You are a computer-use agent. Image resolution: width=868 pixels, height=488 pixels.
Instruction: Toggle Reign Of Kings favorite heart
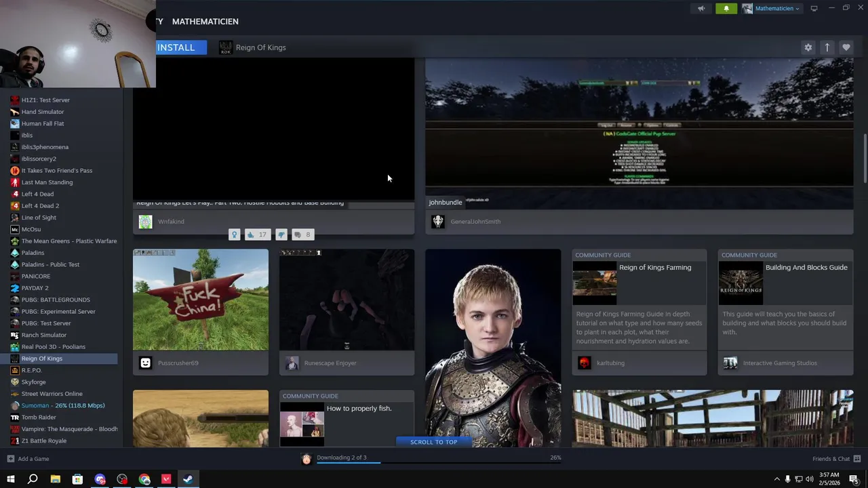[x=846, y=47]
